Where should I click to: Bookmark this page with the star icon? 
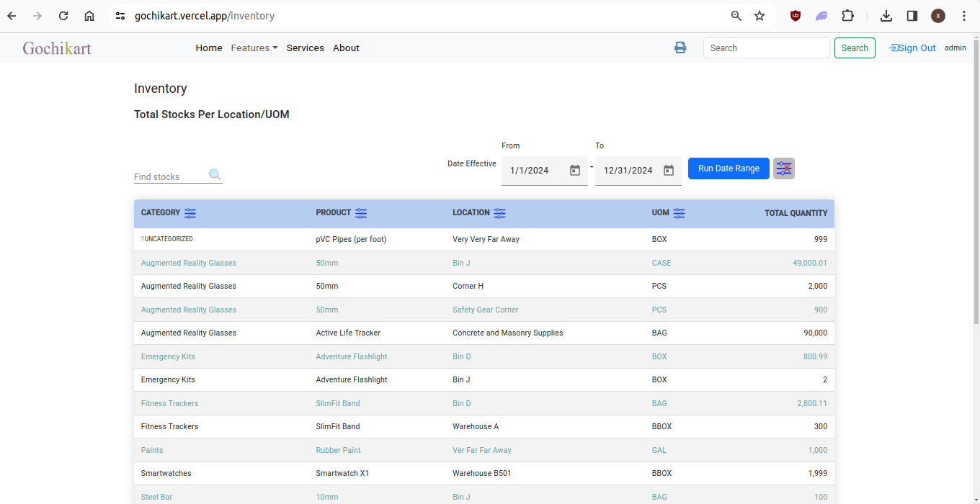point(759,16)
